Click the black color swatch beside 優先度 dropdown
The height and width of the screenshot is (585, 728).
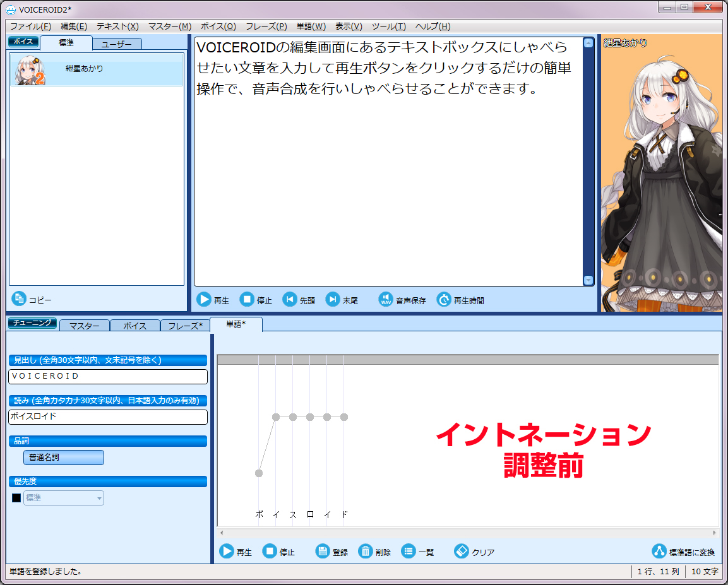16,498
